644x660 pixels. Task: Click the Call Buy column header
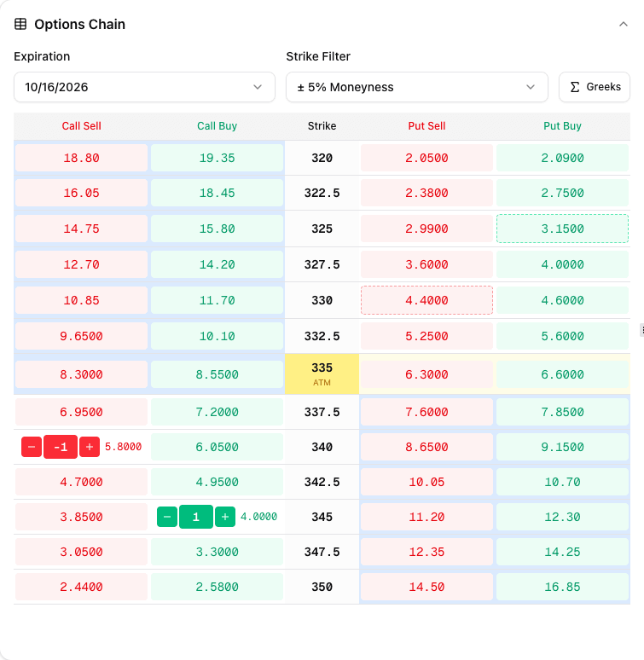[218, 126]
